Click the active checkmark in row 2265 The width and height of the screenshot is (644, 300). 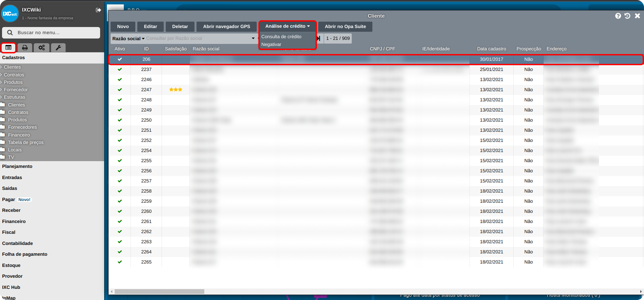click(x=120, y=262)
